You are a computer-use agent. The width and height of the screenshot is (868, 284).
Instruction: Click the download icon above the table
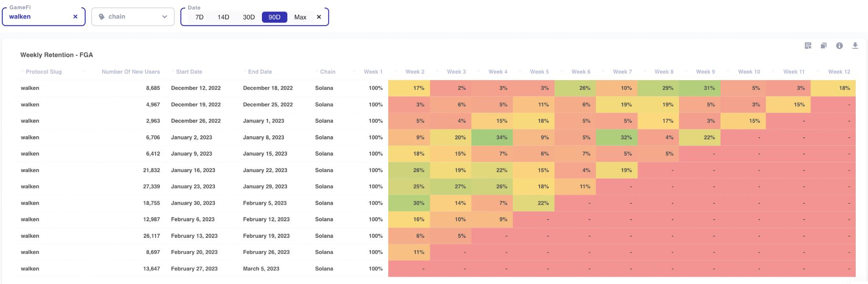tap(855, 46)
